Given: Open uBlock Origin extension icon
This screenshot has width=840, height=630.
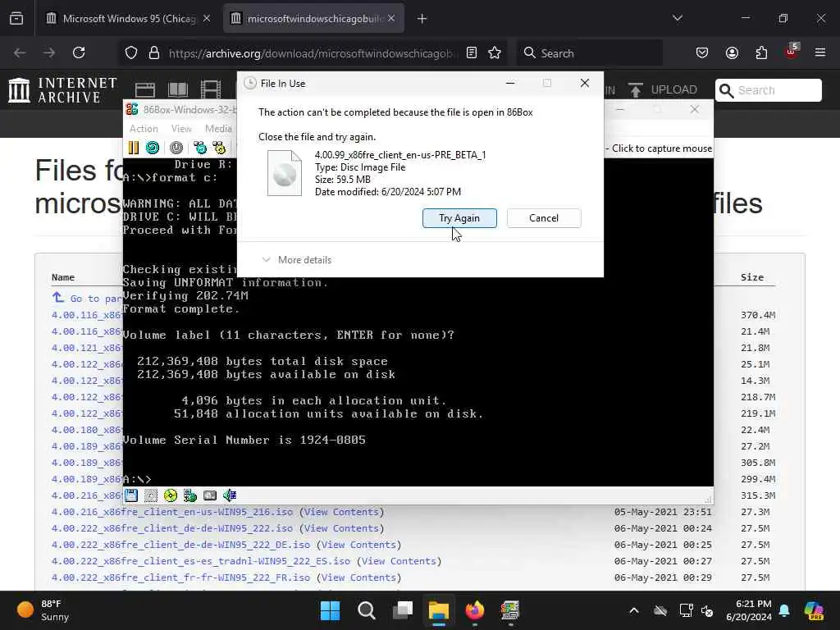Looking at the screenshot, I should coord(792,52).
